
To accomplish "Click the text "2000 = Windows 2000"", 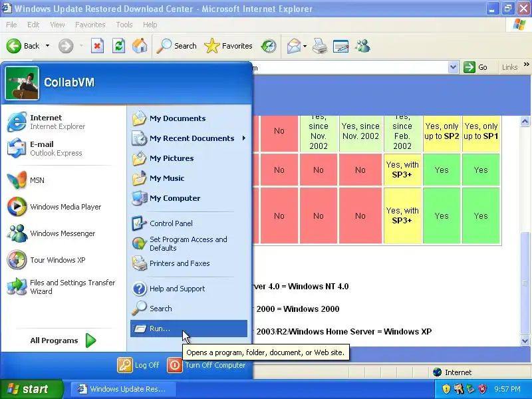I will [x=298, y=309].
